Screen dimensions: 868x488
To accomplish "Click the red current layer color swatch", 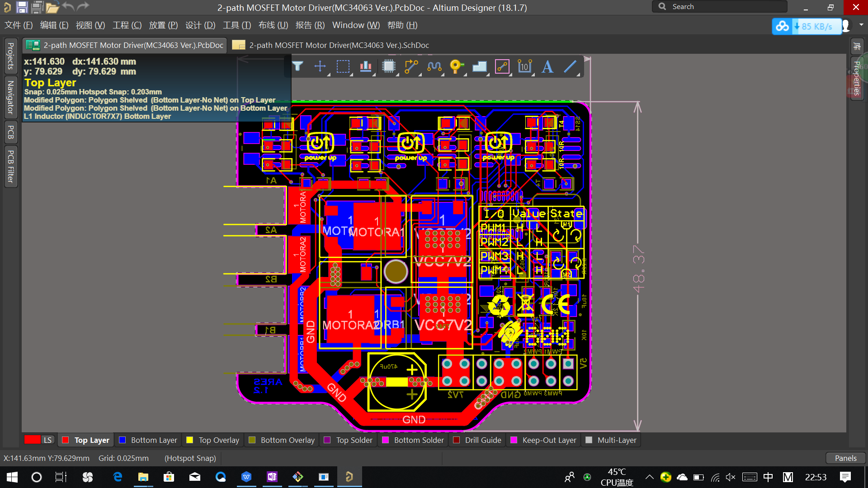I will pos(32,440).
